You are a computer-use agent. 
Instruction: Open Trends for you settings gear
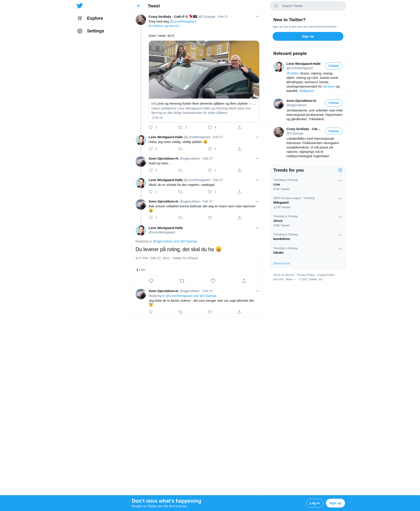(340, 170)
